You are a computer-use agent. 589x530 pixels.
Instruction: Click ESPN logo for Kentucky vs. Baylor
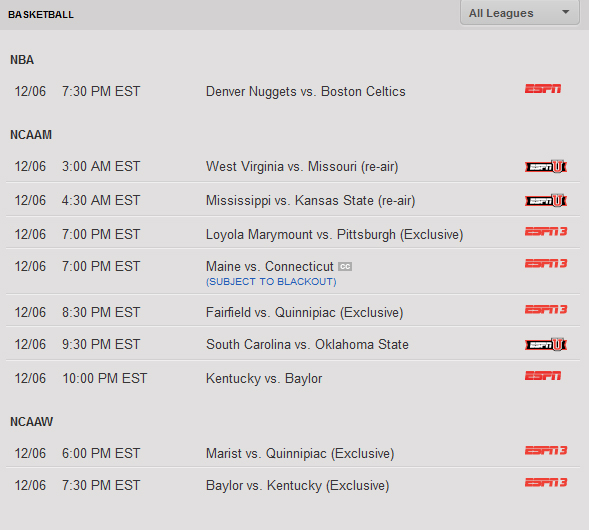(543, 375)
